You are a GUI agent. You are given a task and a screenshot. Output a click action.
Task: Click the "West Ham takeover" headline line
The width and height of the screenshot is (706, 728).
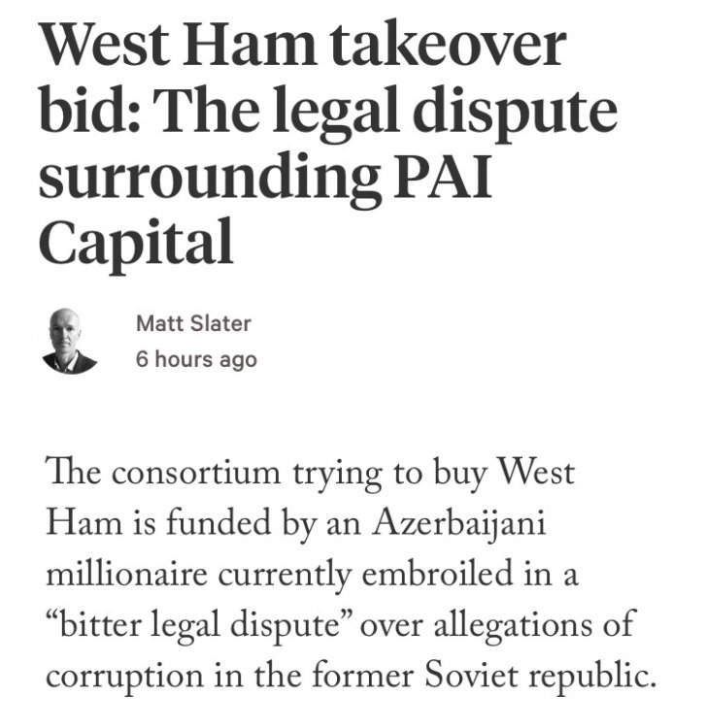point(303,49)
